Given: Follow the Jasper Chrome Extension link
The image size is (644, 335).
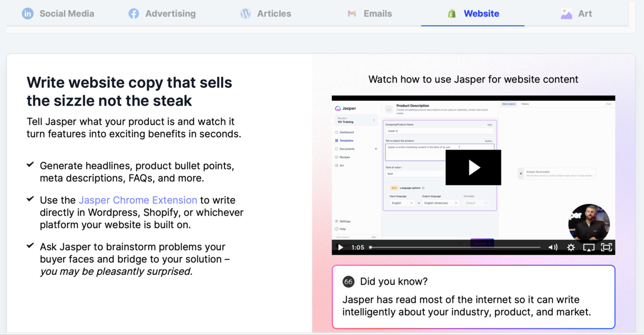Looking at the screenshot, I should pyautogui.click(x=138, y=200).
